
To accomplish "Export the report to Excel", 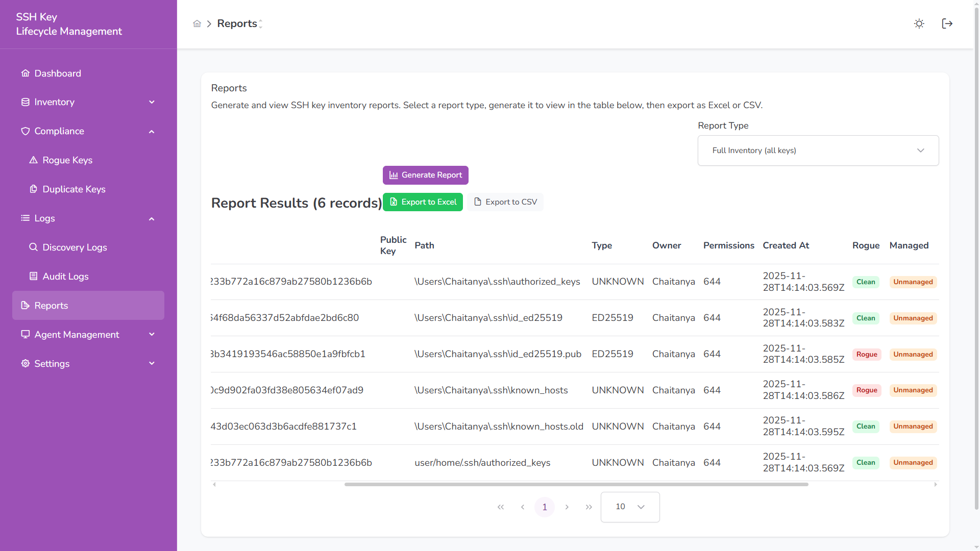I will tap(423, 202).
